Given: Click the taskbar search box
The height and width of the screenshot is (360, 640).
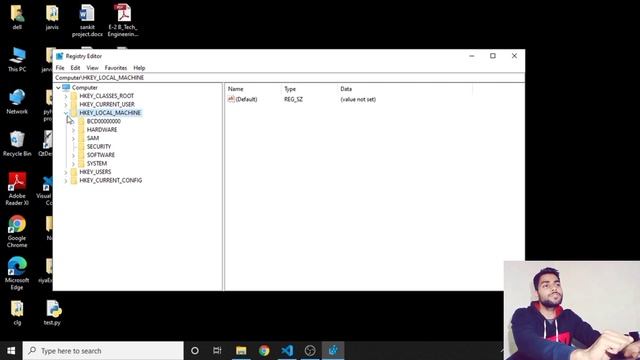Looking at the screenshot, I should (x=103, y=351).
